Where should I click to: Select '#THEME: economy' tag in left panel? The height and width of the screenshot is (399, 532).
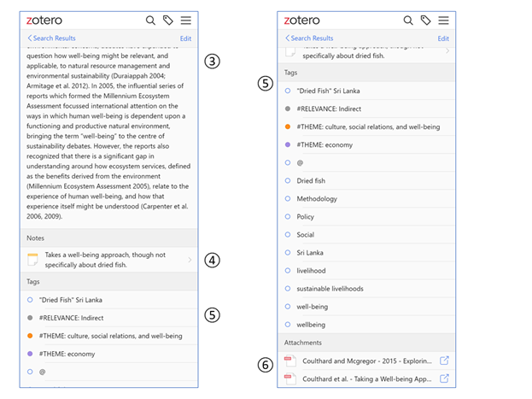67,354
